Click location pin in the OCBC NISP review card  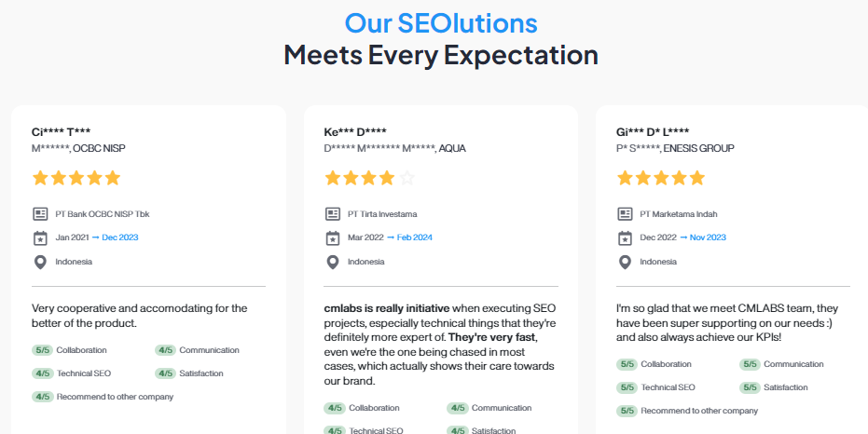[x=40, y=262]
